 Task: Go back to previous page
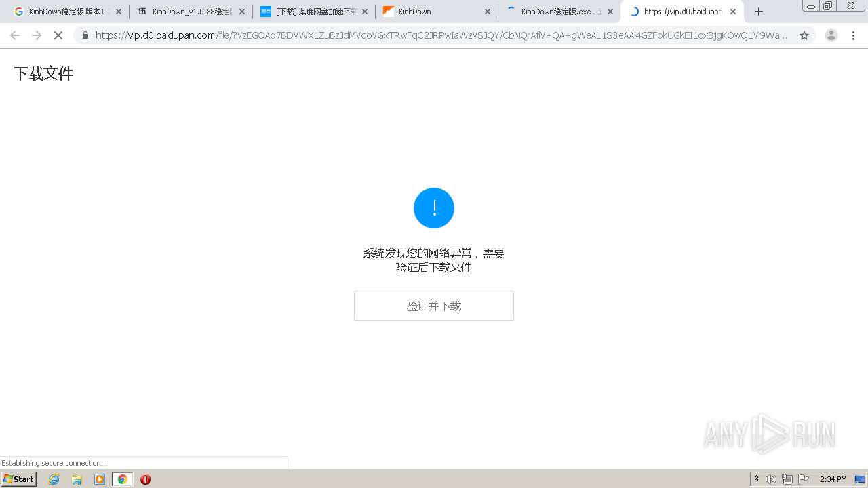pyautogui.click(x=15, y=35)
